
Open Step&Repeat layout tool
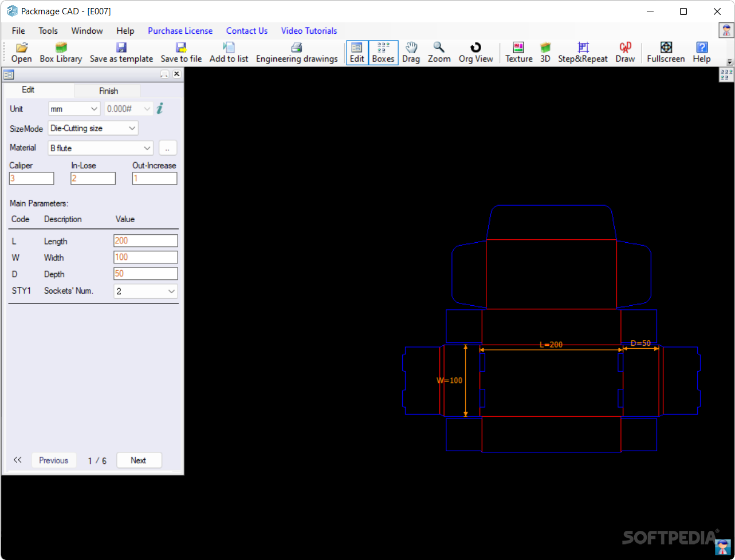pyautogui.click(x=583, y=53)
